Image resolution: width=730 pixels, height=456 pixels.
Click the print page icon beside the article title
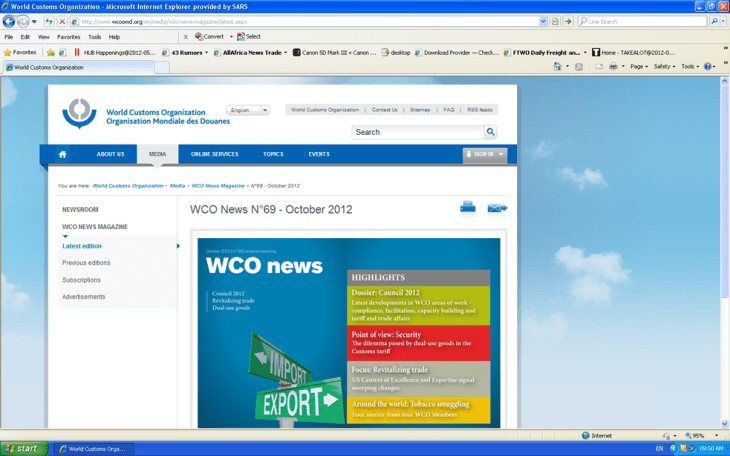coord(467,208)
